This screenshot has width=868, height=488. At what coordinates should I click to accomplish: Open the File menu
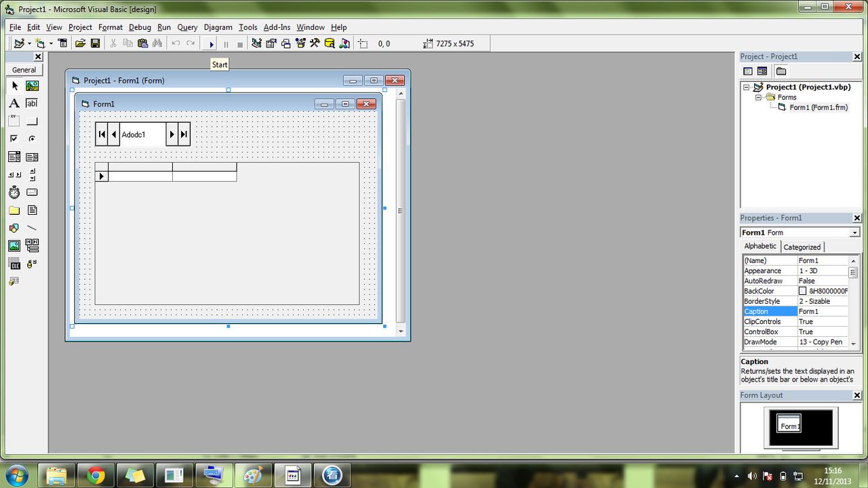(16, 27)
